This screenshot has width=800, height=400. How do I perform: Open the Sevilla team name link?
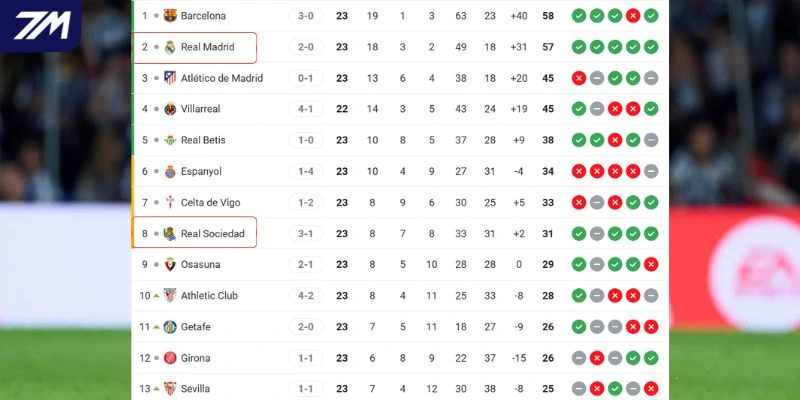pyautogui.click(x=196, y=389)
